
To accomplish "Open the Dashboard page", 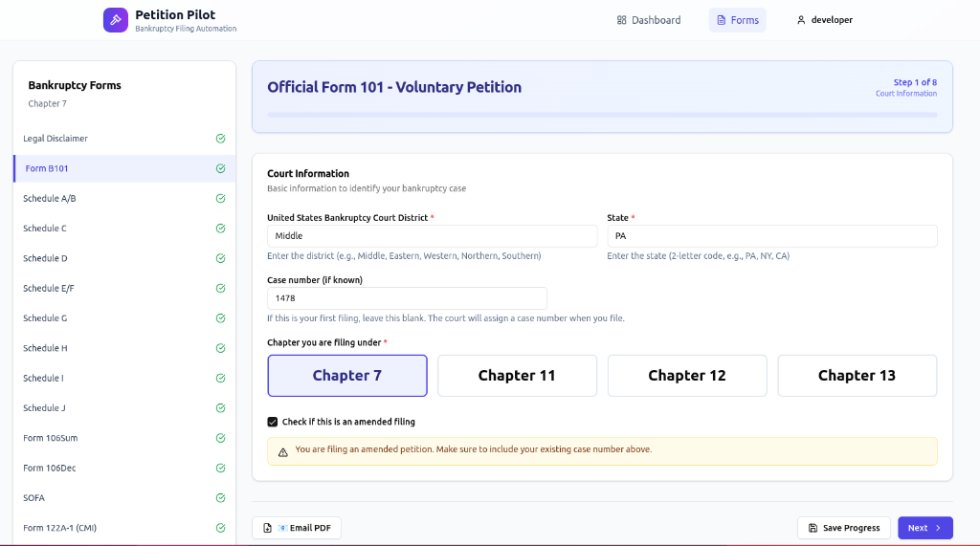I will pos(649,20).
